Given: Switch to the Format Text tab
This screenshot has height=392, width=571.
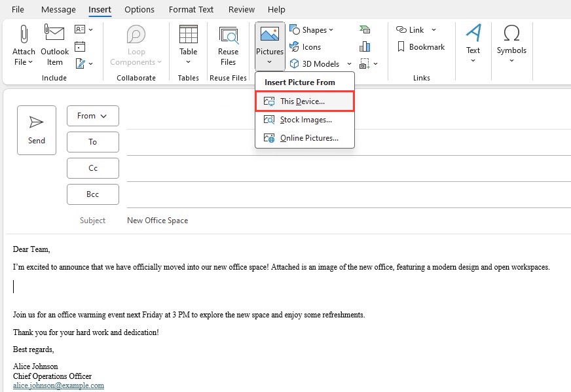Looking at the screenshot, I should [x=191, y=9].
